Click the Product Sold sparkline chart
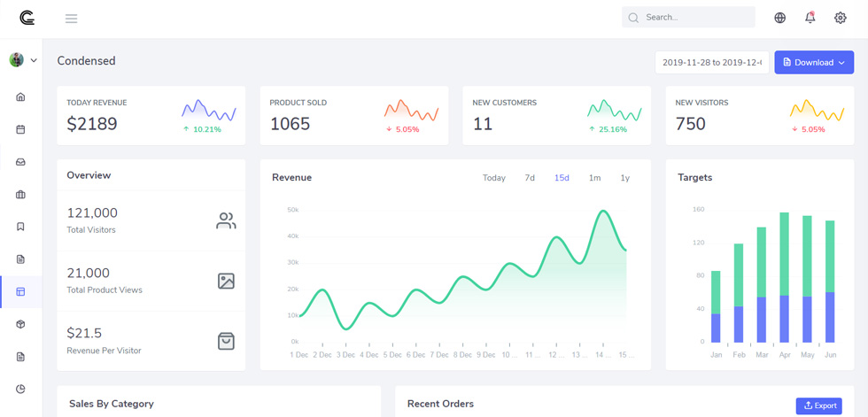Viewport: 868px width, 417px height. 411,110
